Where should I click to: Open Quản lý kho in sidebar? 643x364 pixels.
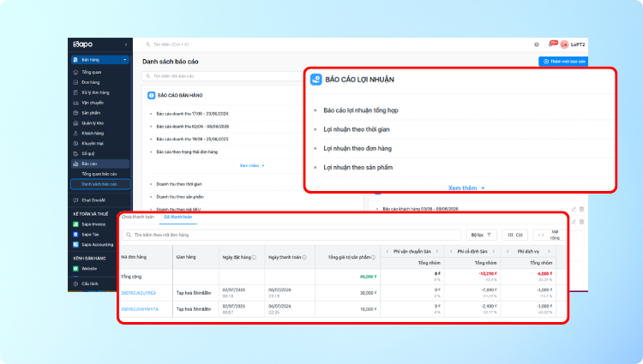[93, 122]
